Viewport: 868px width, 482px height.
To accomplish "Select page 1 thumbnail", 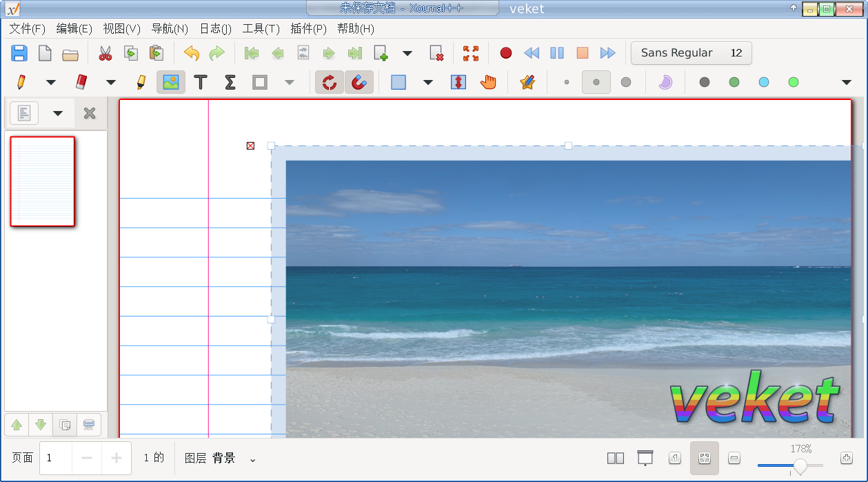I will [x=42, y=181].
